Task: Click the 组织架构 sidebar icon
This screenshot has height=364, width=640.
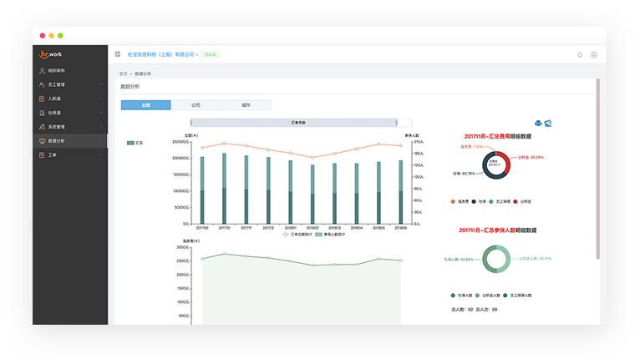Action: pyautogui.click(x=43, y=71)
